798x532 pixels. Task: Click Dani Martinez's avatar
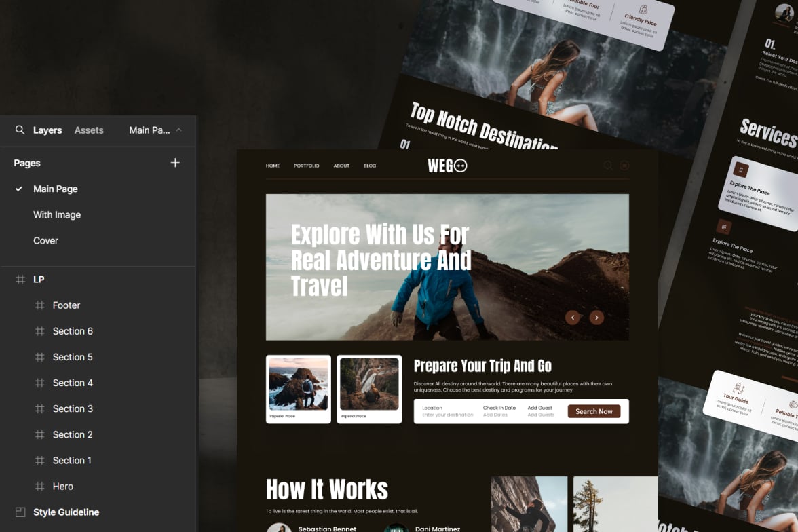pyautogui.click(x=396, y=528)
